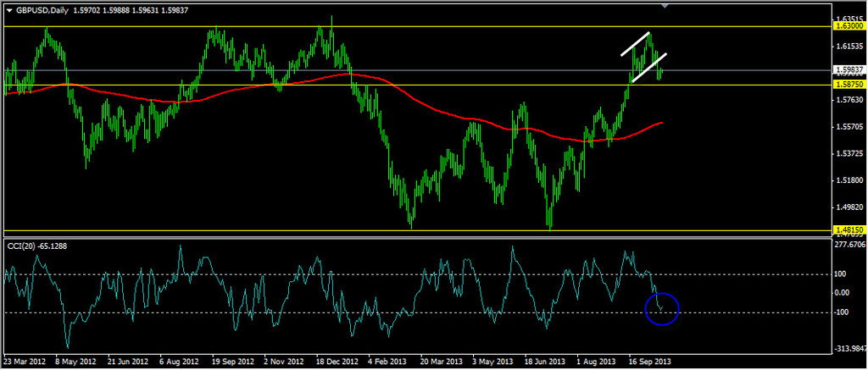The height and width of the screenshot is (370, 868).
Task: Click the 1.58750 yellow price label
Action: pos(849,85)
